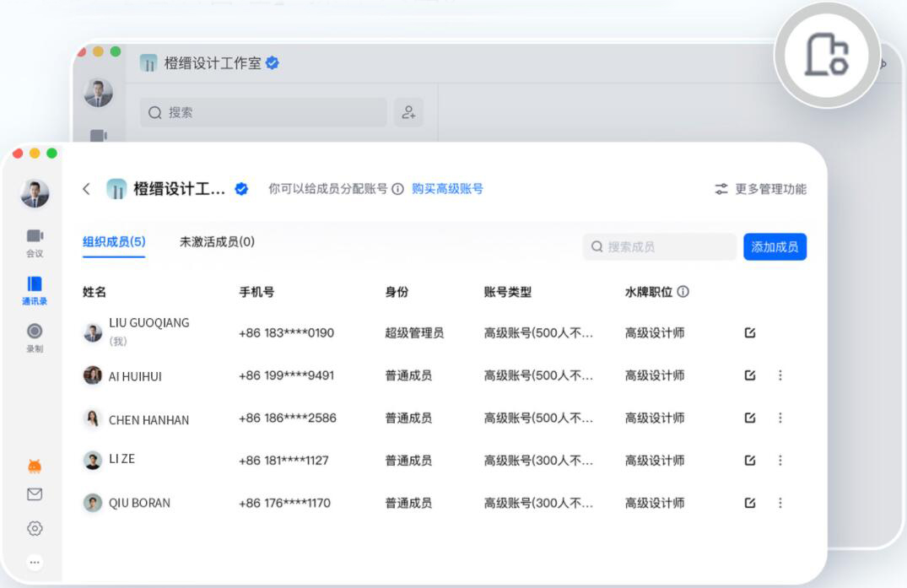Viewport: 907px width, 588px height.
Task: Open the Meetings (会议) sidebar icon
Action: point(35,241)
